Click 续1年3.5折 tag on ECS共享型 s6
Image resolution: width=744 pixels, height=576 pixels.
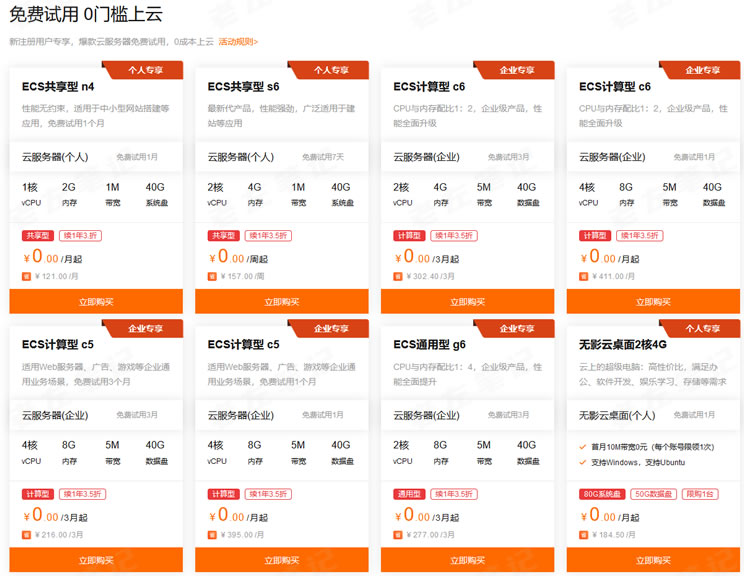coord(268,236)
